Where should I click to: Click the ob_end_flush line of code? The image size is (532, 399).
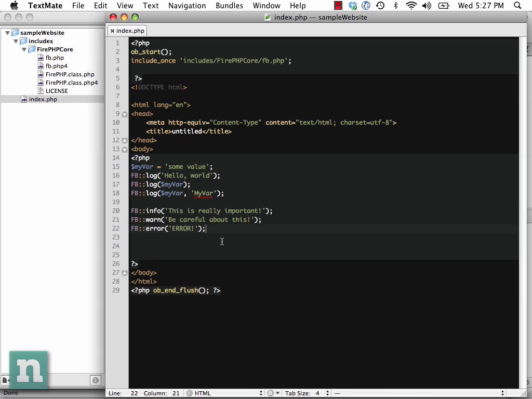(176, 290)
